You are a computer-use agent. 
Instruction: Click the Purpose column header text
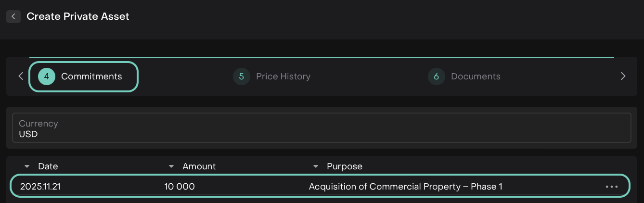(345, 166)
